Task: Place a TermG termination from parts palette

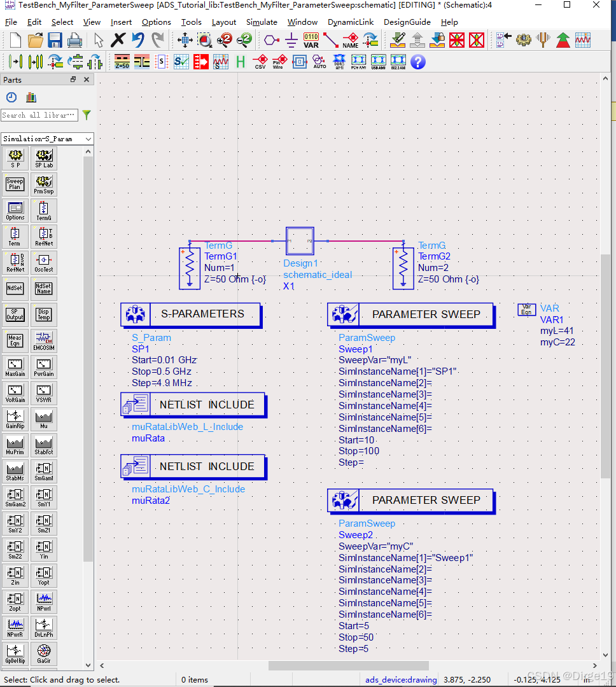Action: [x=43, y=211]
